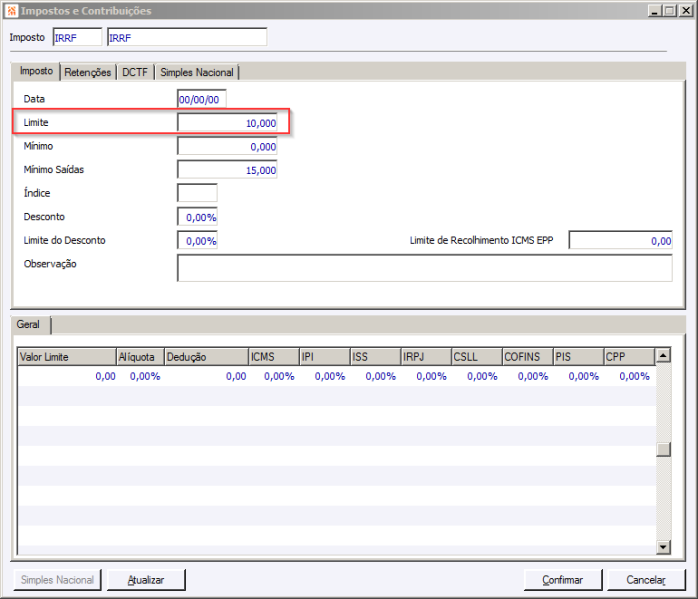The height and width of the screenshot is (599, 698).
Task: Click the Confirmar button
Action: (563, 580)
